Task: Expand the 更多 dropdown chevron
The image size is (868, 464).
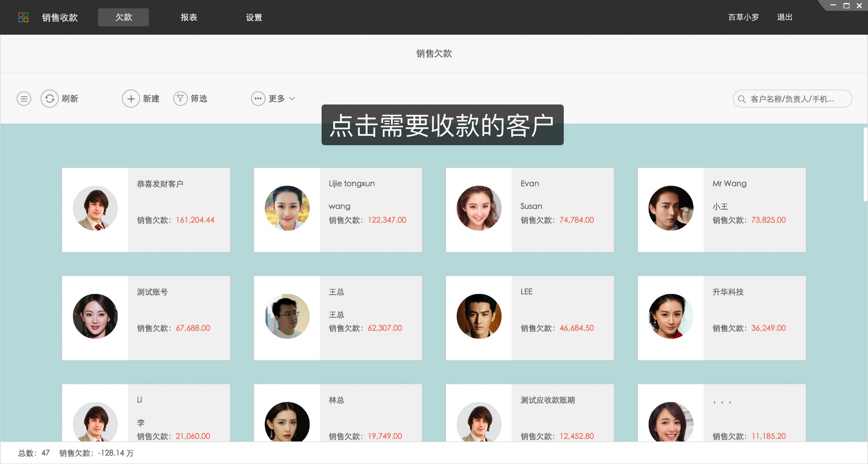Action: 293,99
